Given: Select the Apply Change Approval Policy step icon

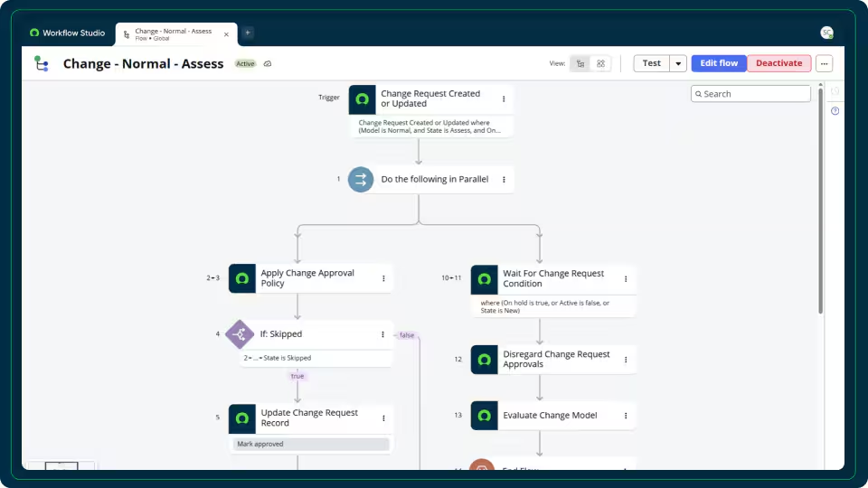Looking at the screenshot, I should click(242, 278).
